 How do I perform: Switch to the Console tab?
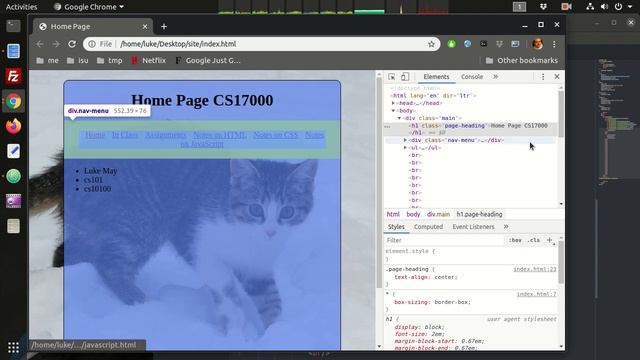coord(472,77)
